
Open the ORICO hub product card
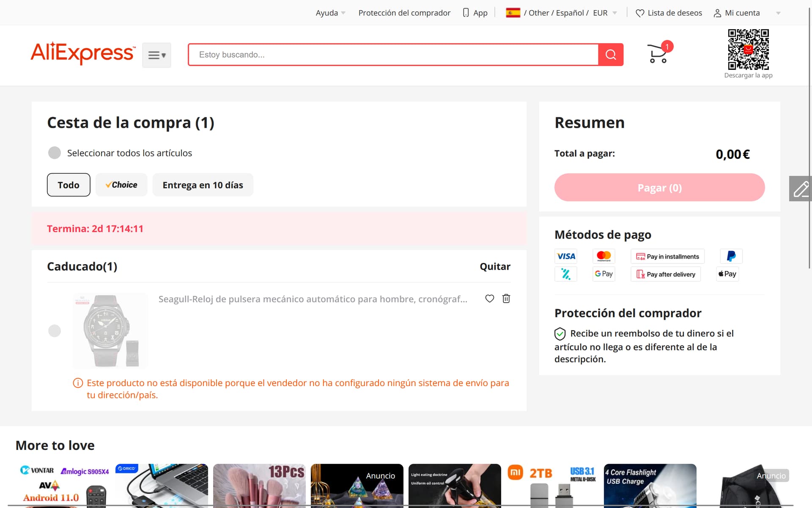[162, 486]
